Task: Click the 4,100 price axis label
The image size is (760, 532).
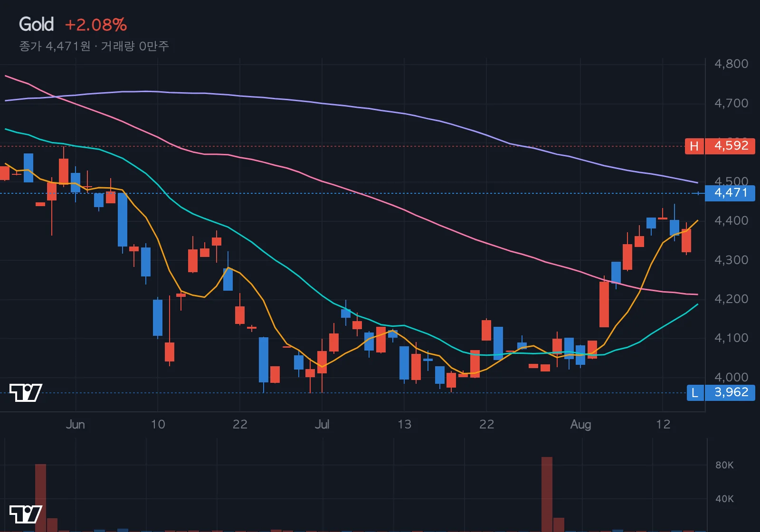Action: coord(731,338)
